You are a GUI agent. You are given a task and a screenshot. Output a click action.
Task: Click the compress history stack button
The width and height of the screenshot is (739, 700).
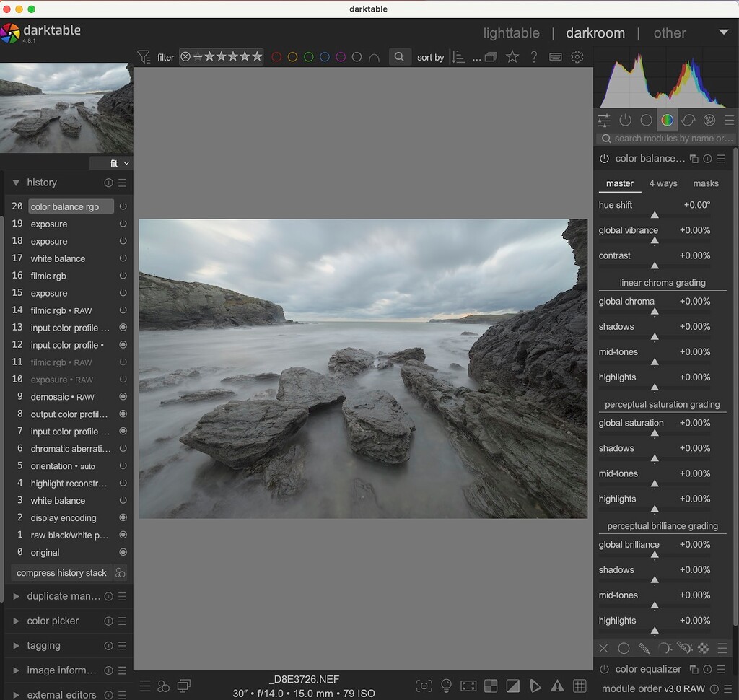(61, 572)
